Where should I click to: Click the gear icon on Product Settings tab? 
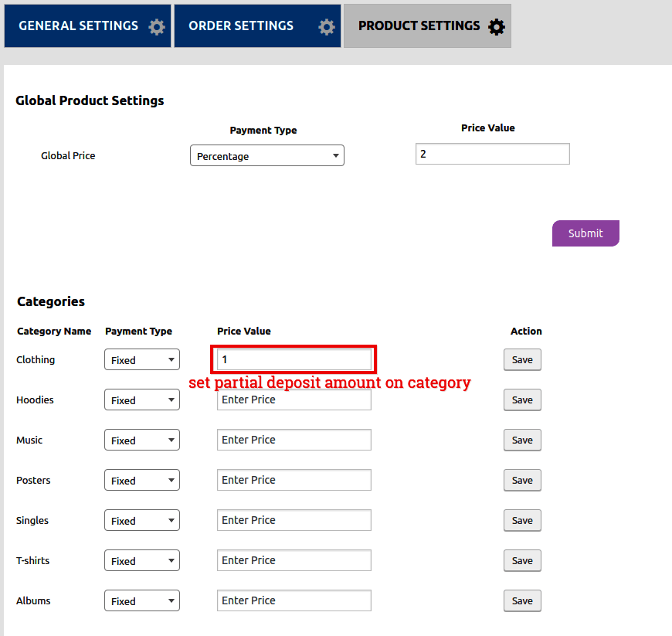497,27
